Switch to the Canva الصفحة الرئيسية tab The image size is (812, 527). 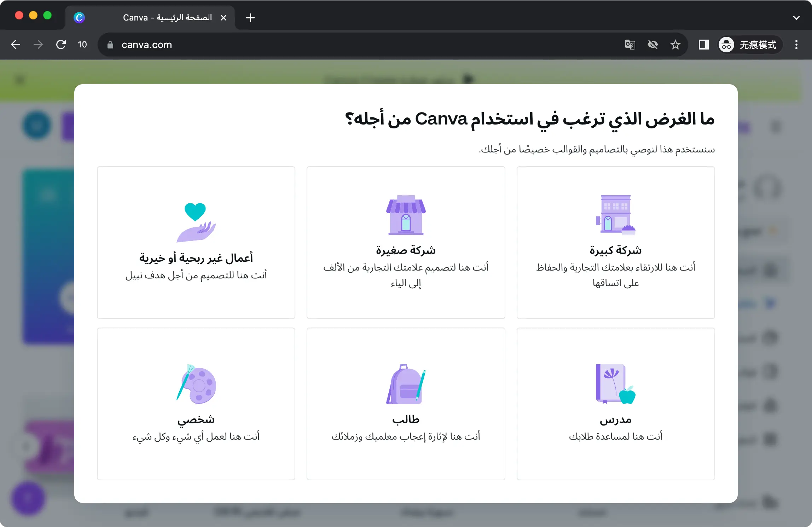pos(150,17)
